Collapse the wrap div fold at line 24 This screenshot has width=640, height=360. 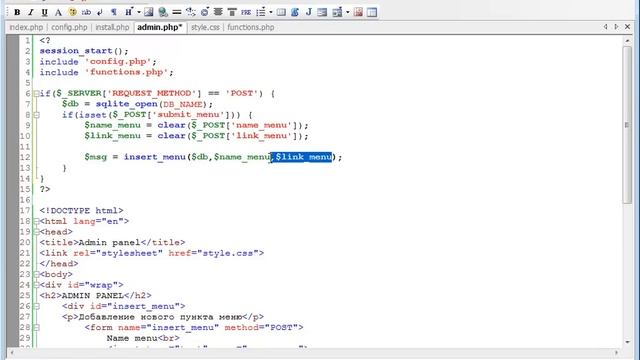(36, 285)
